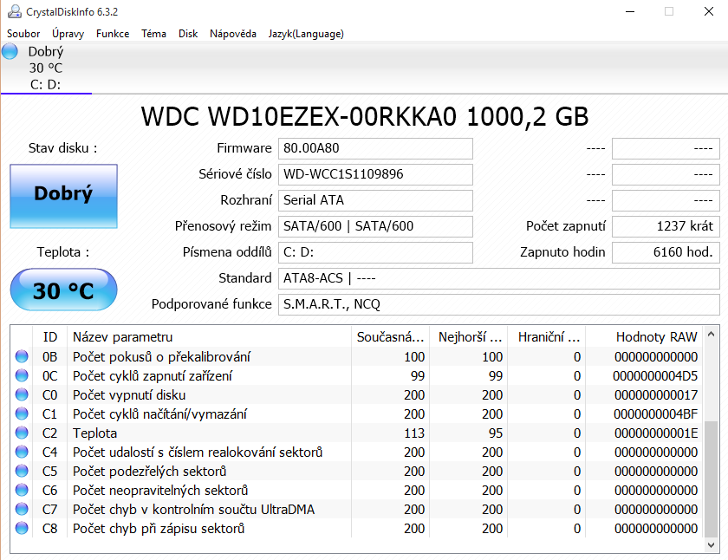The image size is (728, 560).
Task: Click the CrystalDiskInfo app icon in title bar
Action: click(14, 11)
